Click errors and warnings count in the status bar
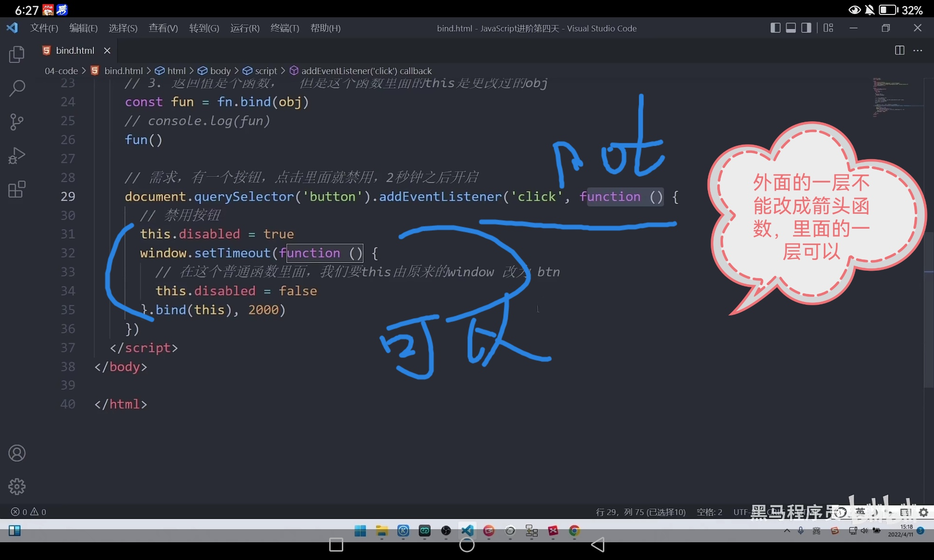Screen dimensions: 934x560 [28, 512]
